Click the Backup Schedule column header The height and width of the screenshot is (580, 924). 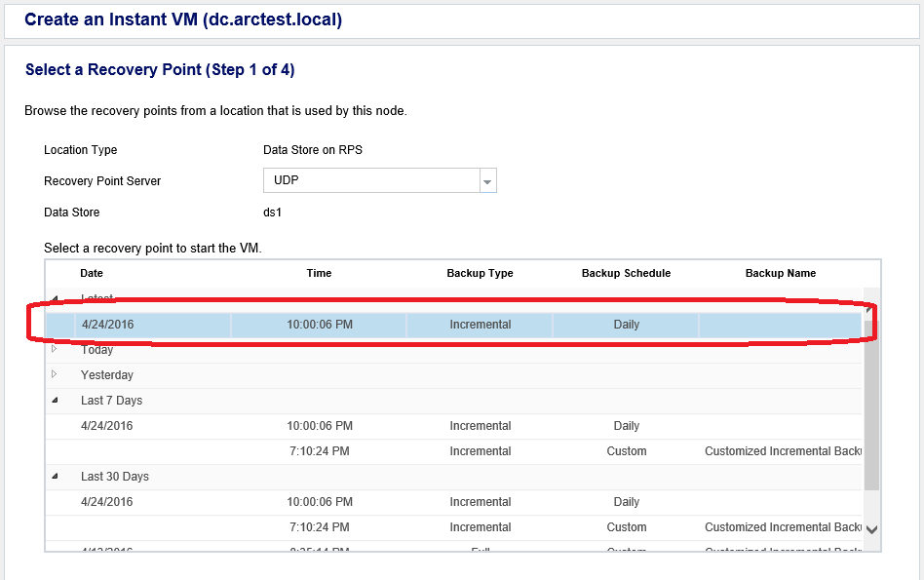point(626,273)
